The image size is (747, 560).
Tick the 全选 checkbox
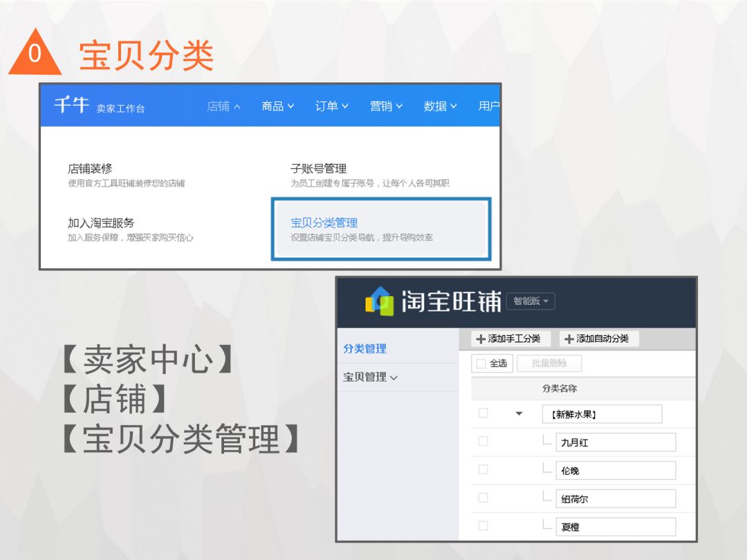click(481, 364)
